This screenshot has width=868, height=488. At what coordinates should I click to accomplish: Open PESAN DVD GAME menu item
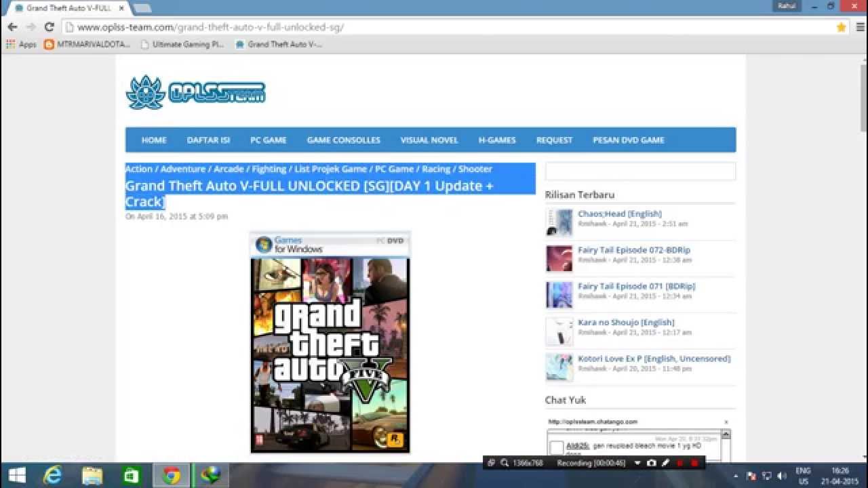(x=629, y=140)
